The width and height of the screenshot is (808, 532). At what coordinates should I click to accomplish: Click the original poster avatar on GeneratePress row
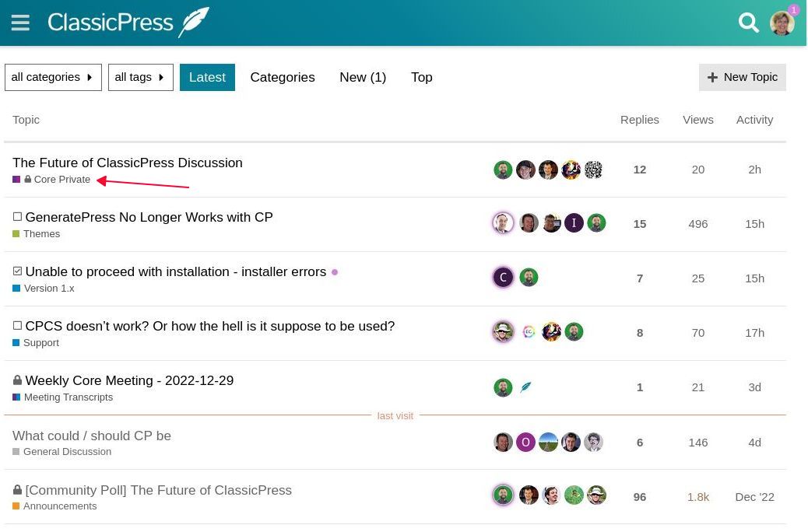tap(503, 223)
